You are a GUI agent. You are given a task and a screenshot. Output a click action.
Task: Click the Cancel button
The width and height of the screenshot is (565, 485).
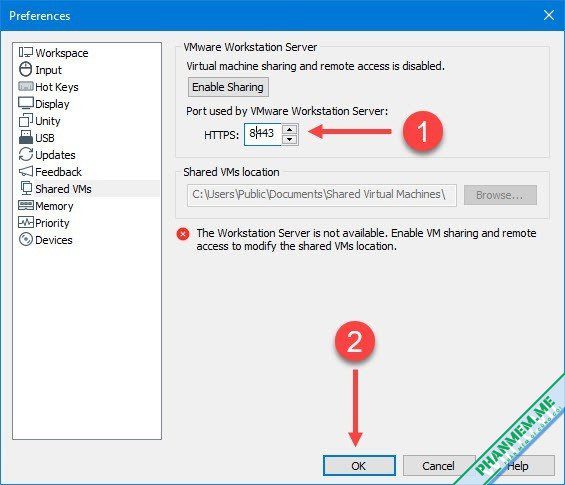438,466
